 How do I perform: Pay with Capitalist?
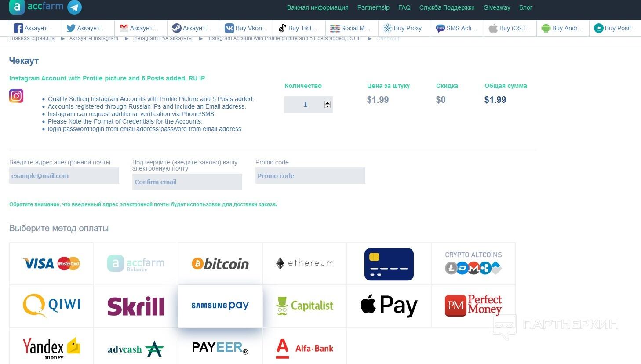coord(305,306)
